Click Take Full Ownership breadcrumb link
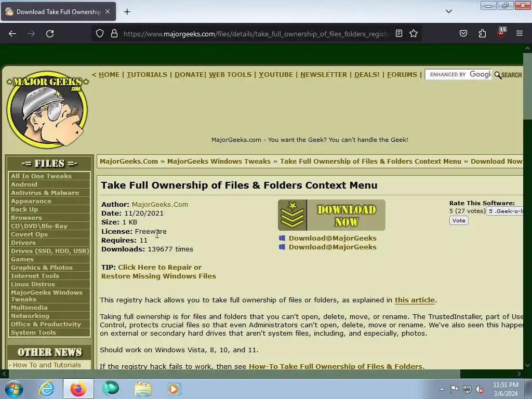Image resolution: width=532 pixels, height=399 pixels. 370,161
